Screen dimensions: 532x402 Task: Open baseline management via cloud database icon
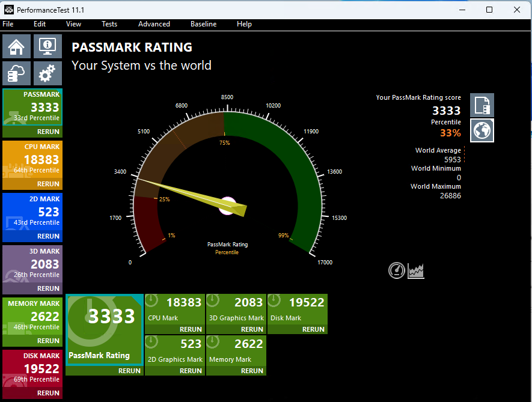tap(16, 73)
